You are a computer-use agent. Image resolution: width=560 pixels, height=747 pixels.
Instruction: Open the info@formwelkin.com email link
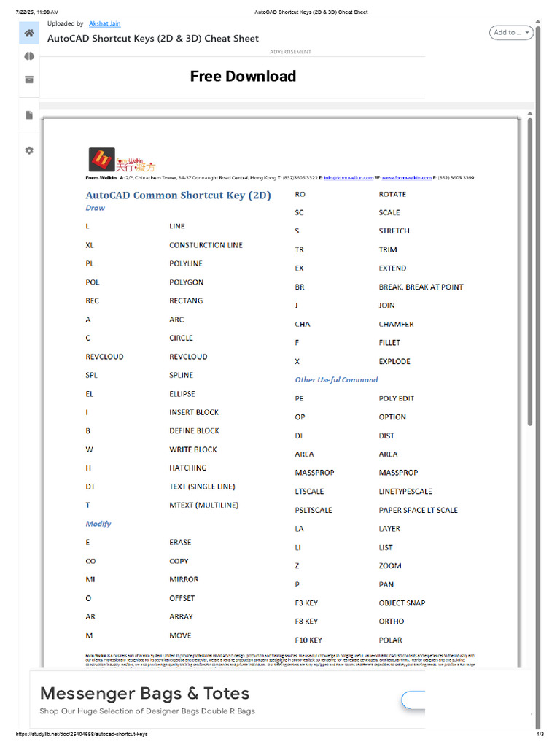click(x=349, y=178)
